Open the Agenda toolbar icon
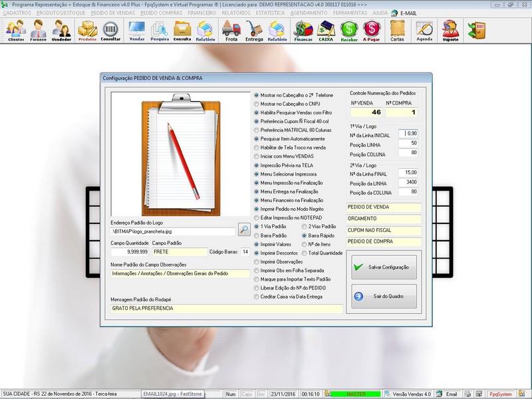This screenshot has height=399, width=532. tap(424, 31)
